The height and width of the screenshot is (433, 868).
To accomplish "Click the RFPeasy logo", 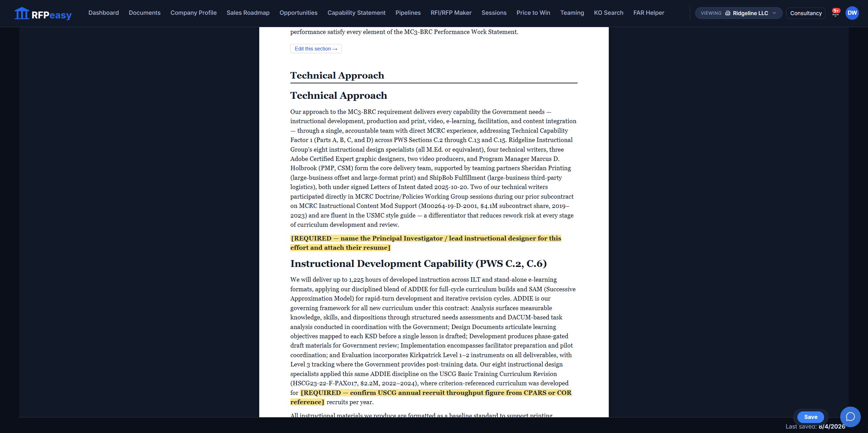I will pyautogui.click(x=43, y=14).
